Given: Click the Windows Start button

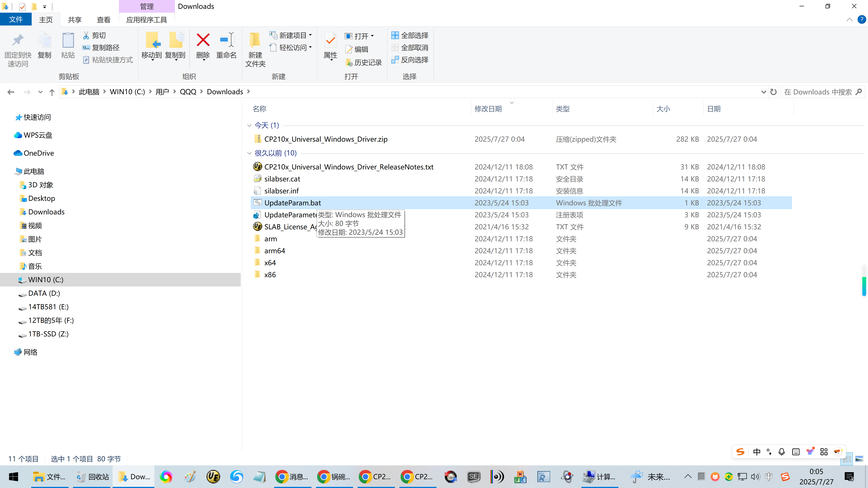Looking at the screenshot, I should pyautogui.click(x=14, y=476).
